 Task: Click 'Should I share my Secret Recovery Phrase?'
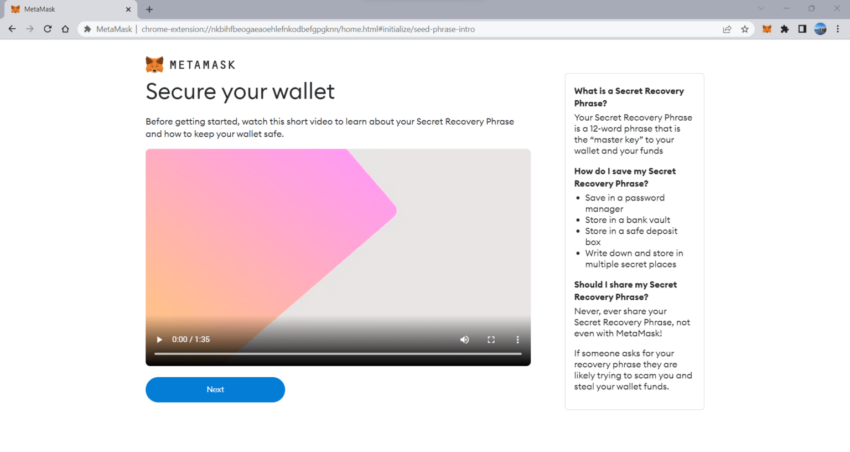(625, 290)
